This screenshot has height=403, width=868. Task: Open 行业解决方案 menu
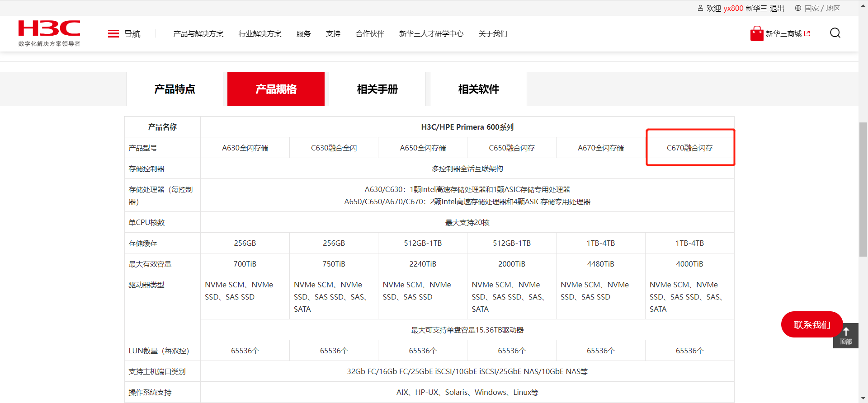click(260, 34)
